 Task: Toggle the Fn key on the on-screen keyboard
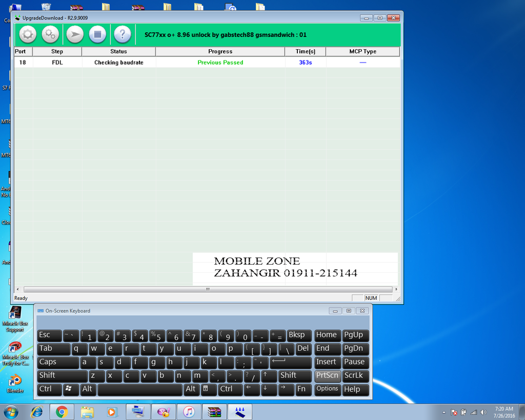(x=302, y=389)
